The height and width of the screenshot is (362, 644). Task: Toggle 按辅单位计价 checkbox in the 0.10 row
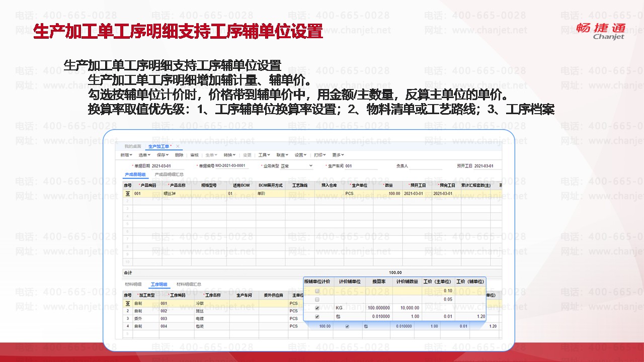tap(317, 291)
